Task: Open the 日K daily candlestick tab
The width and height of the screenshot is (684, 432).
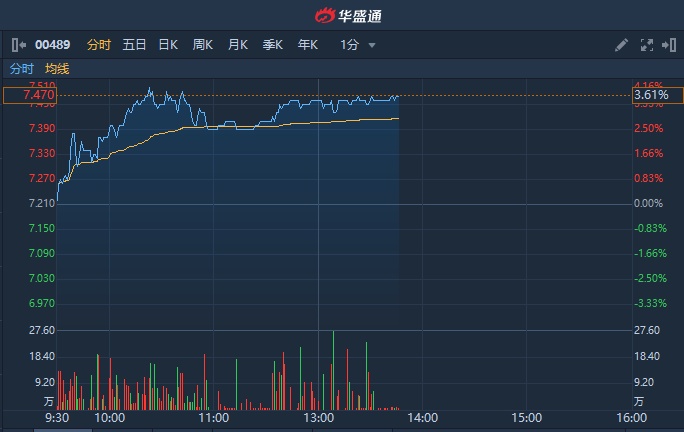Action: pyautogui.click(x=168, y=45)
